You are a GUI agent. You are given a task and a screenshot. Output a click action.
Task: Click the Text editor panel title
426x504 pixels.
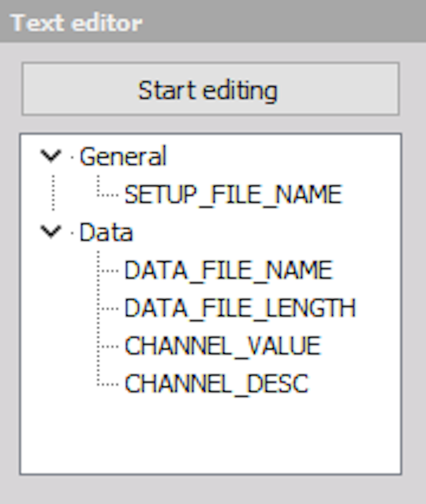point(77,22)
